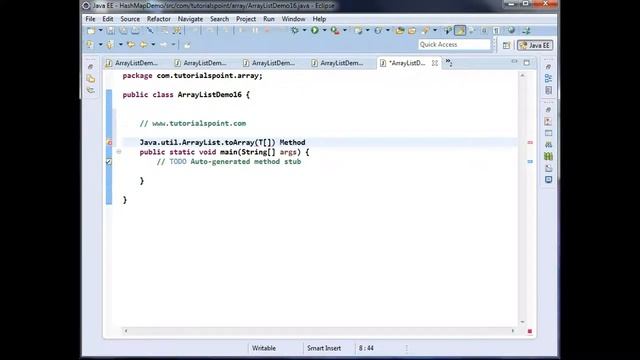The width and height of the screenshot is (640, 360).
Task: Click 'ArrayListDemo16' class name in the code
Action: tap(209, 95)
